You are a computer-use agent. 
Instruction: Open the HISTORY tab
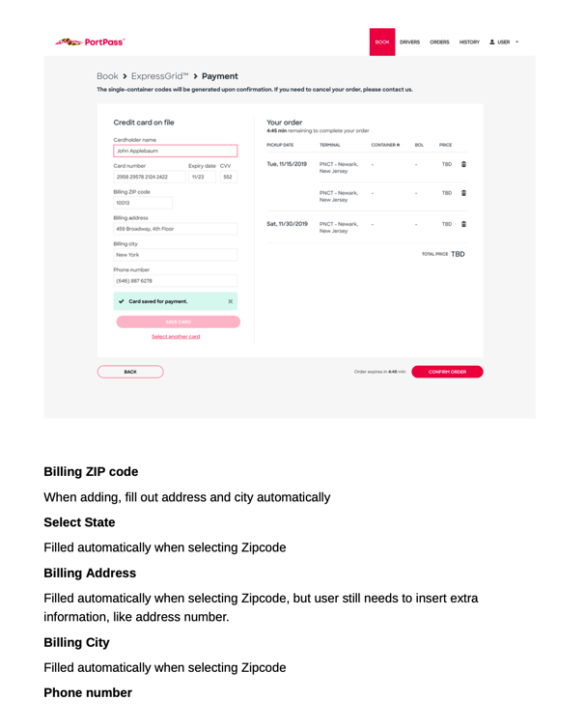click(x=469, y=42)
